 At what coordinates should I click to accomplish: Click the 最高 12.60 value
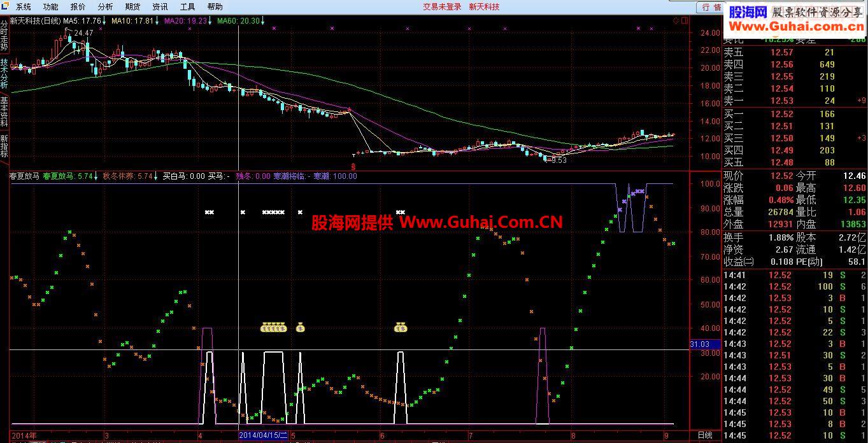pos(853,188)
